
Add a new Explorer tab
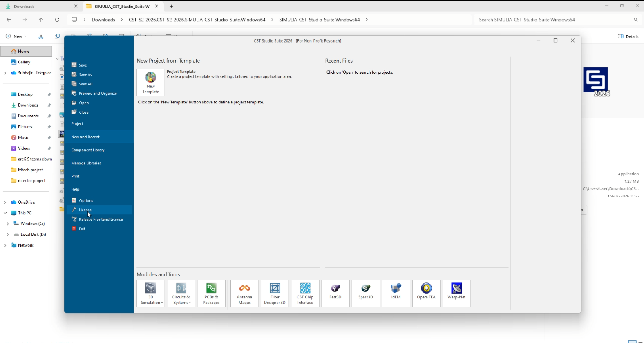[172, 6]
